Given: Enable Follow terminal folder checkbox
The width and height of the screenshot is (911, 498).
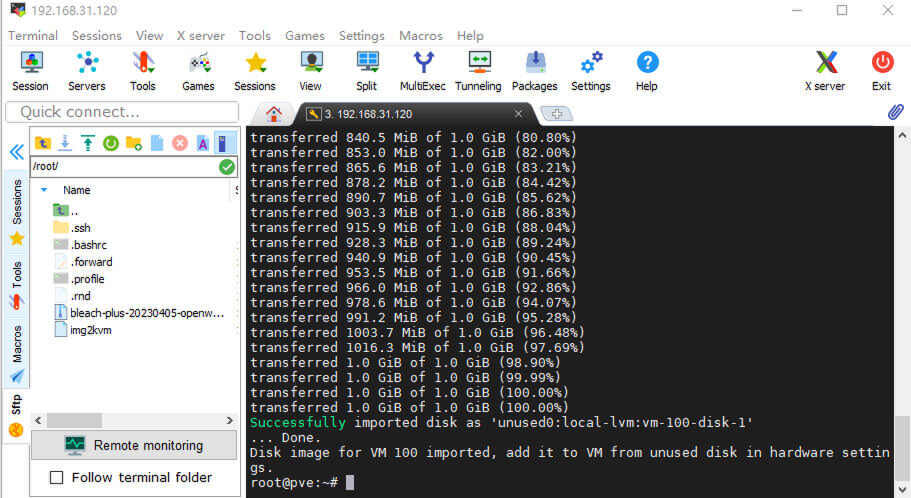Looking at the screenshot, I should coord(57,477).
